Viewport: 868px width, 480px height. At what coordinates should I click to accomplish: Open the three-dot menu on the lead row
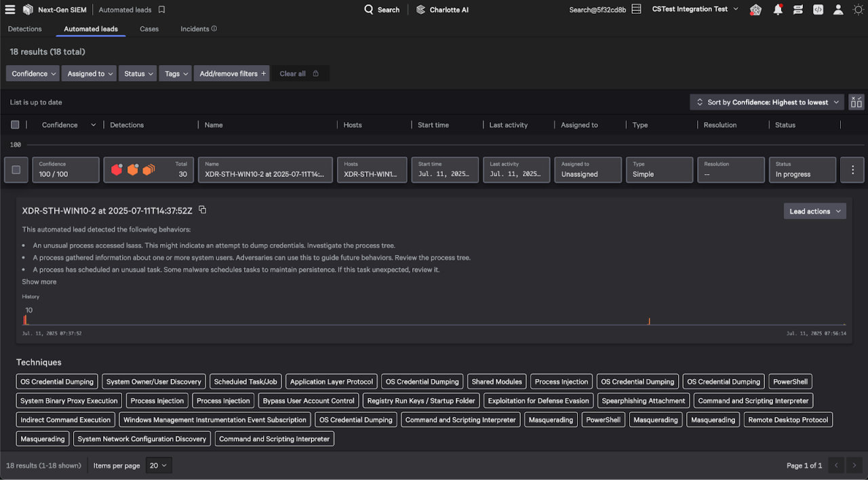click(852, 169)
